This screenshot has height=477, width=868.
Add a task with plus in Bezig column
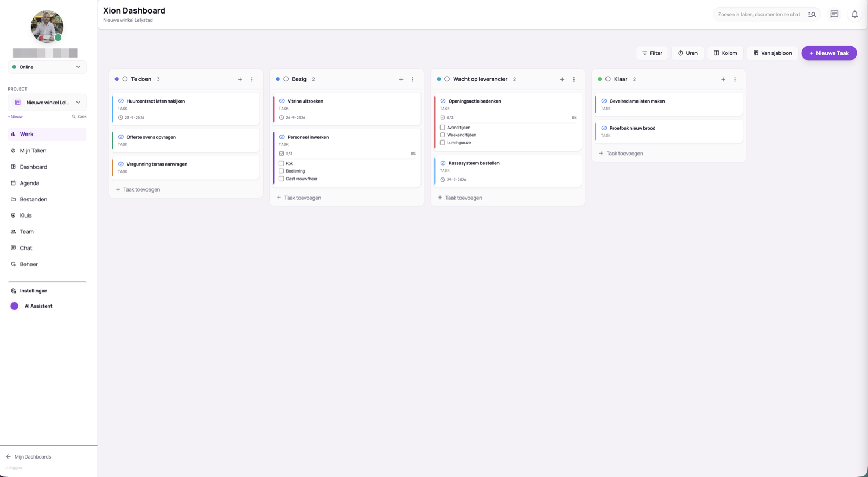401,79
